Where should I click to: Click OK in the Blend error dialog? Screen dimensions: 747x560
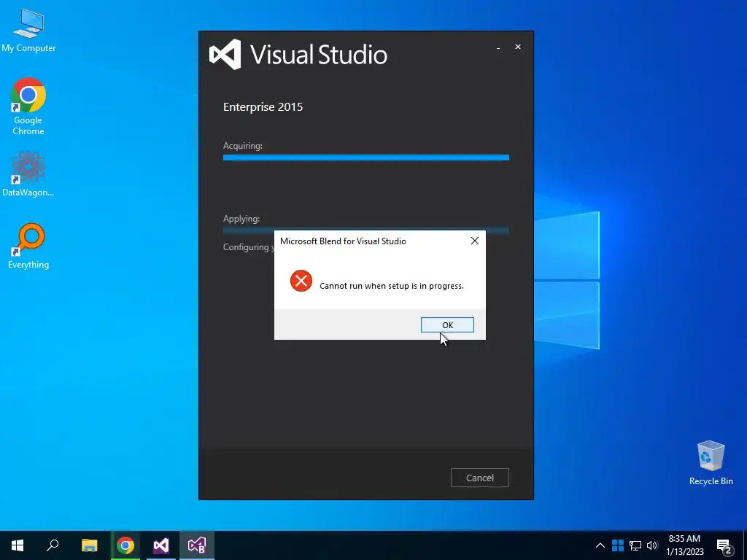tap(447, 324)
